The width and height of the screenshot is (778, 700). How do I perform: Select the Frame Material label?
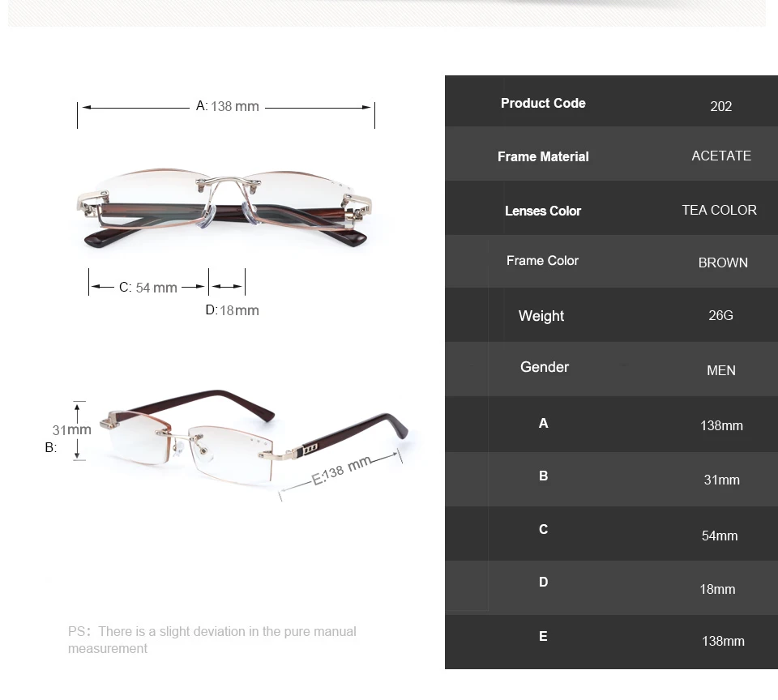click(x=543, y=156)
